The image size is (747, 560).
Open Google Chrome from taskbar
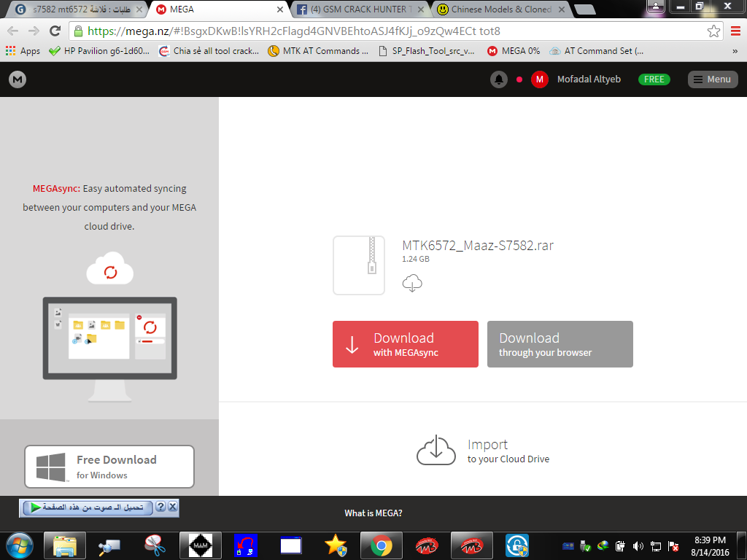click(x=381, y=545)
